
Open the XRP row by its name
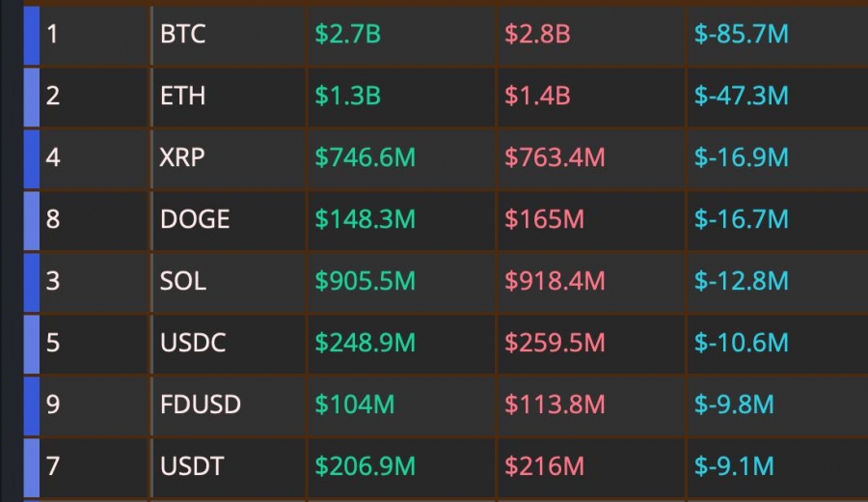(x=182, y=157)
